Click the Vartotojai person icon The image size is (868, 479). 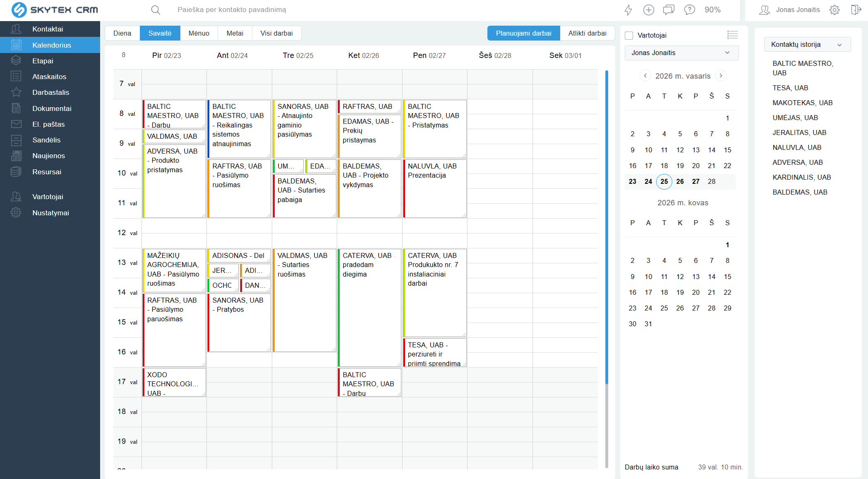[16, 197]
